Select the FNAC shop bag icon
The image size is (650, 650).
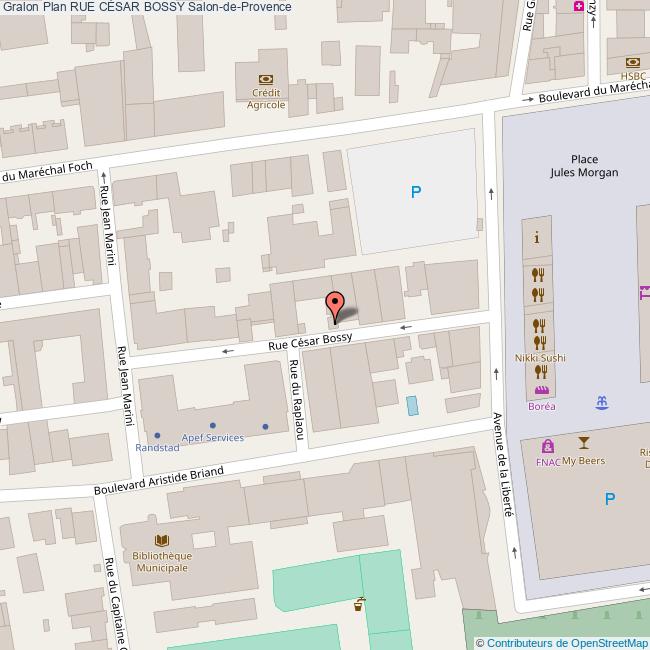coord(547,446)
